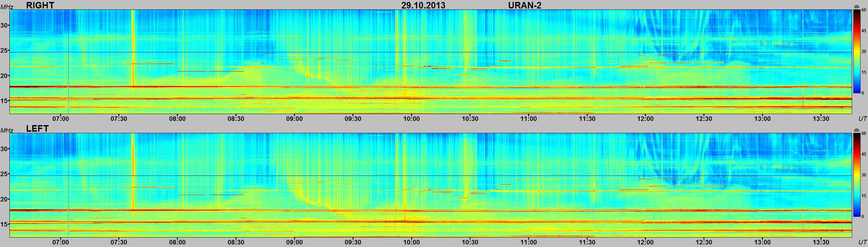The image size is (868, 247).
Task: Click the 0 value on LEFT color scale
Action: tap(862, 216)
